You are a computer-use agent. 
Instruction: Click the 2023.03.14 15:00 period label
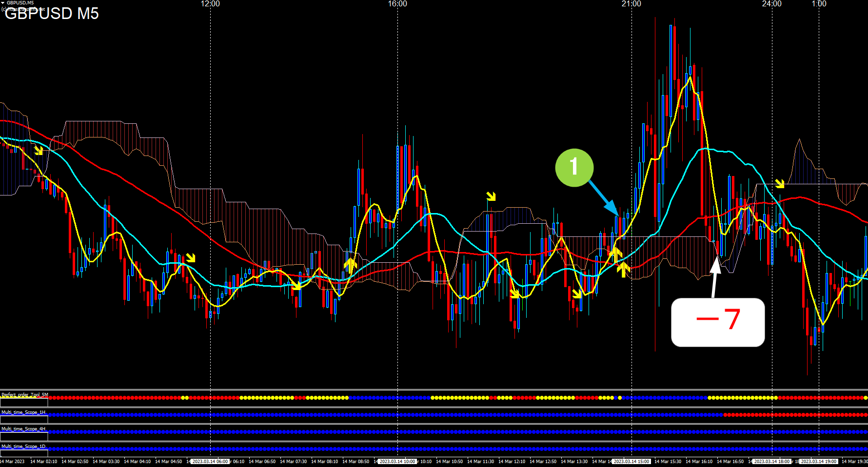tap(631, 462)
